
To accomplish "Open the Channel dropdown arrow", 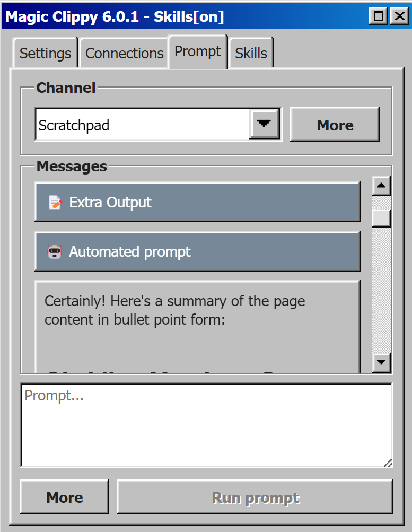I will [264, 124].
